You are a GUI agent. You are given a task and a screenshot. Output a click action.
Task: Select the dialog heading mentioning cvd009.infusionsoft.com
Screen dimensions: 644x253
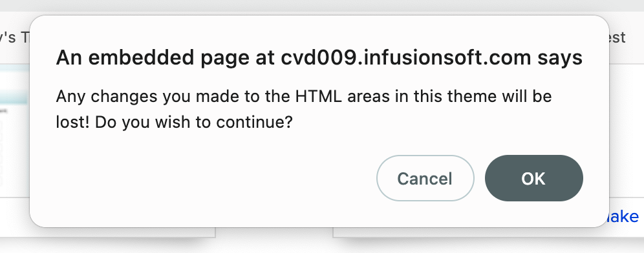click(319, 58)
